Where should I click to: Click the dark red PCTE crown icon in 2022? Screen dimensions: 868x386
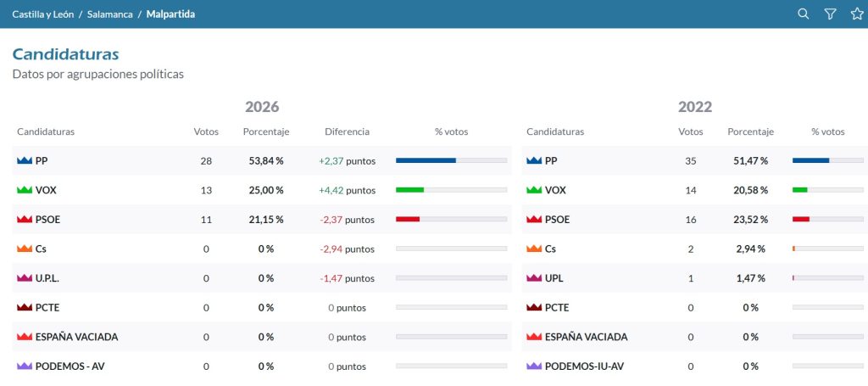click(534, 307)
